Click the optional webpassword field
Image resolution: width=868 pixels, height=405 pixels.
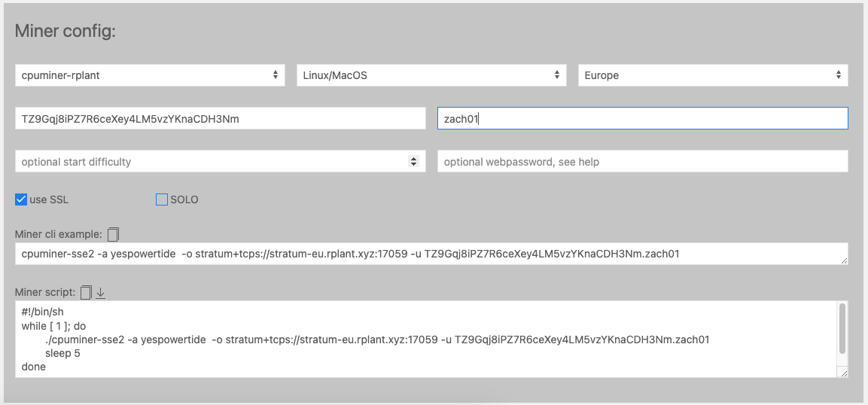[x=642, y=161]
